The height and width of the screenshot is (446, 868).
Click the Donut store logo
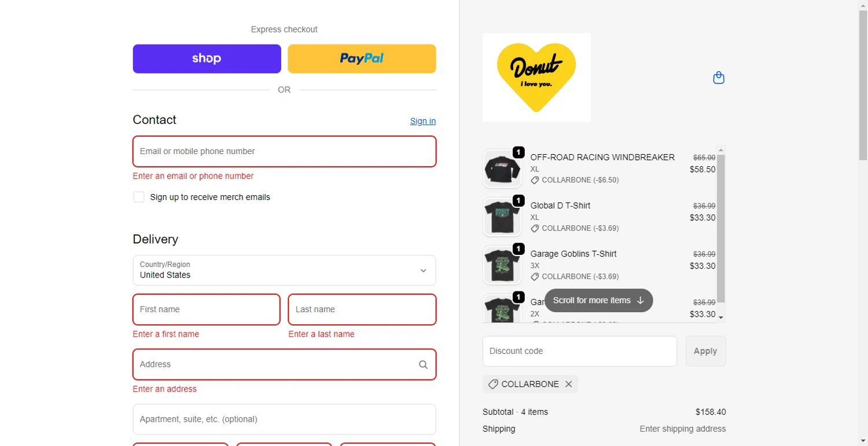(536, 77)
